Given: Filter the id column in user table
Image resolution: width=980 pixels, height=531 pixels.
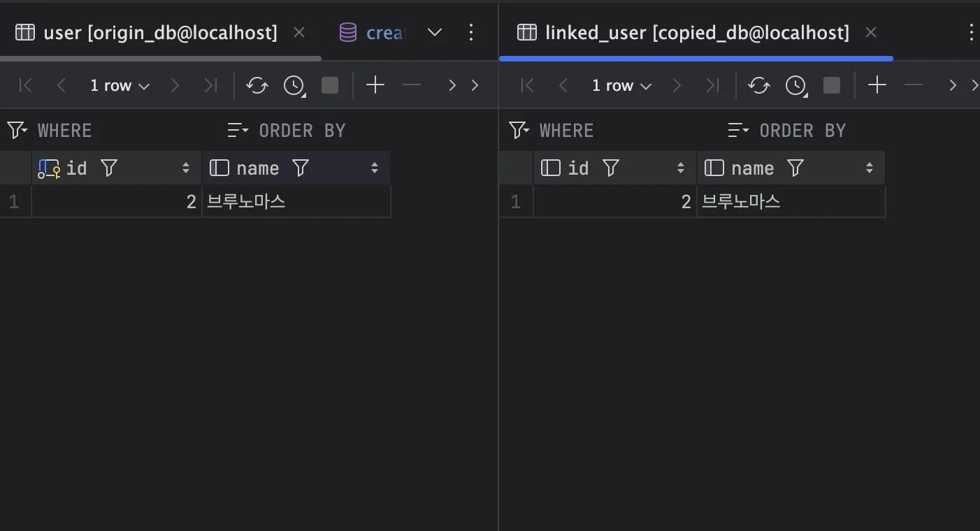Looking at the screenshot, I should 109,168.
